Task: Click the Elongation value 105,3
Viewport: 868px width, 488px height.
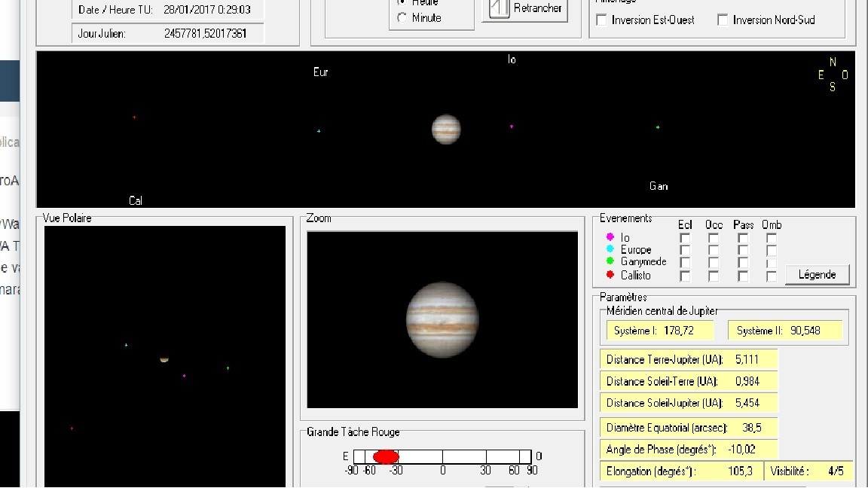Action: pyautogui.click(x=740, y=471)
